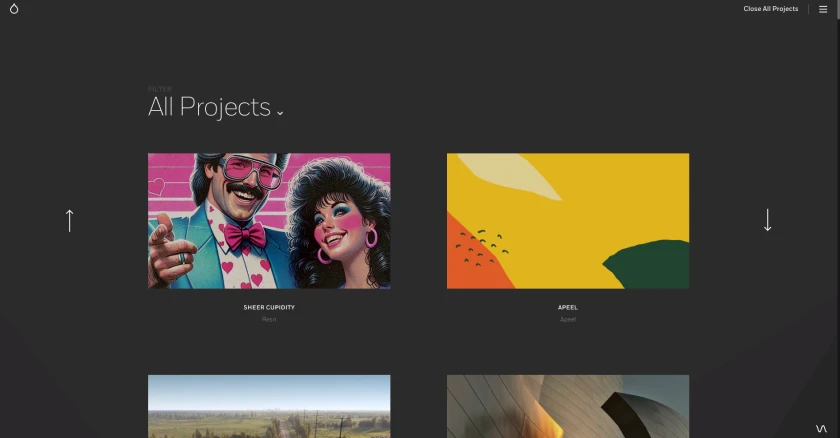Click the APEEL title link
The image size is (840, 438).
point(568,307)
